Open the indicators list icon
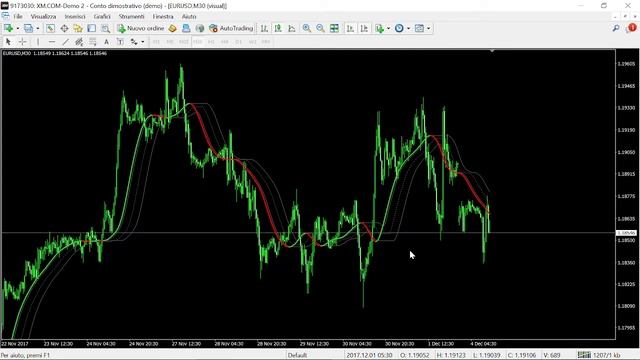The height and width of the screenshot is (360, 640). click(380, 28)
